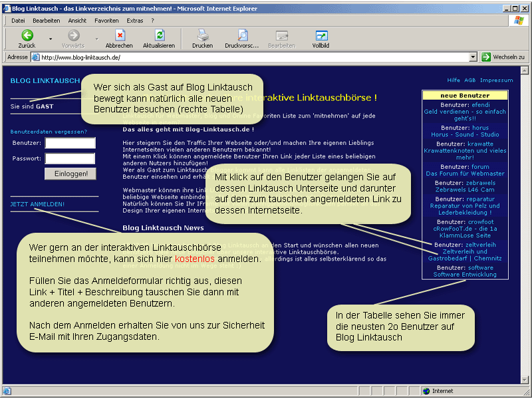Viewport: 532px width, 399px height.
Task: Open the Favoriten menu
Action: pos(106,21)
